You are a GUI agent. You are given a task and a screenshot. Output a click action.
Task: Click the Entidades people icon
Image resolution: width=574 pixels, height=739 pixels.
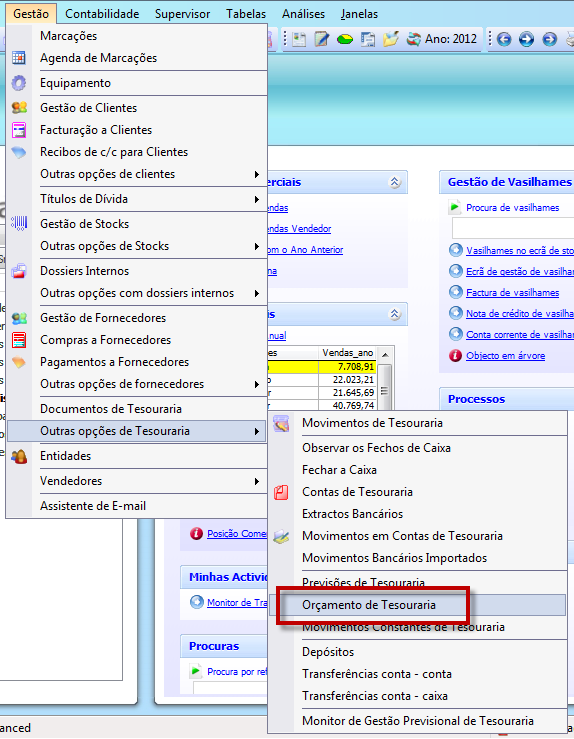point(19,456)
